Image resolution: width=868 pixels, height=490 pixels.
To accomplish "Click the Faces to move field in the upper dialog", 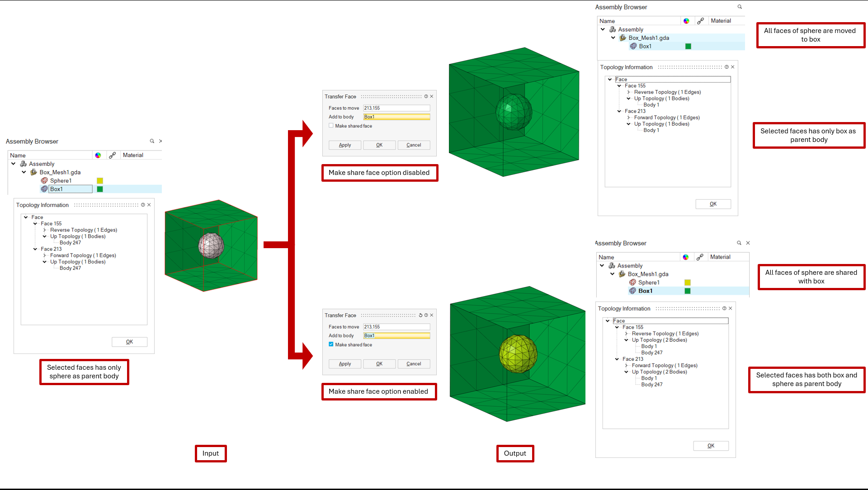I will pos(396,108).
